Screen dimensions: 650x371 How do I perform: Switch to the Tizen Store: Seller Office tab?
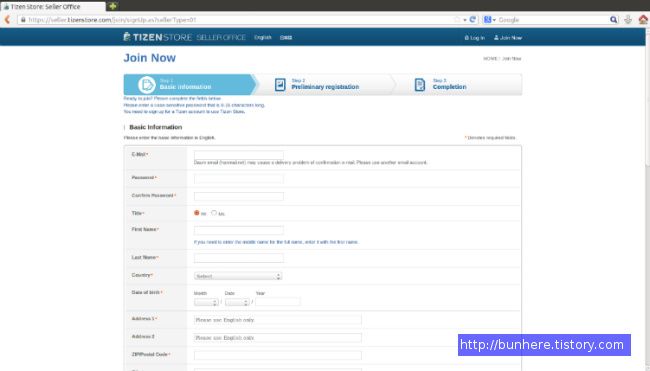[x=53, y=7]
